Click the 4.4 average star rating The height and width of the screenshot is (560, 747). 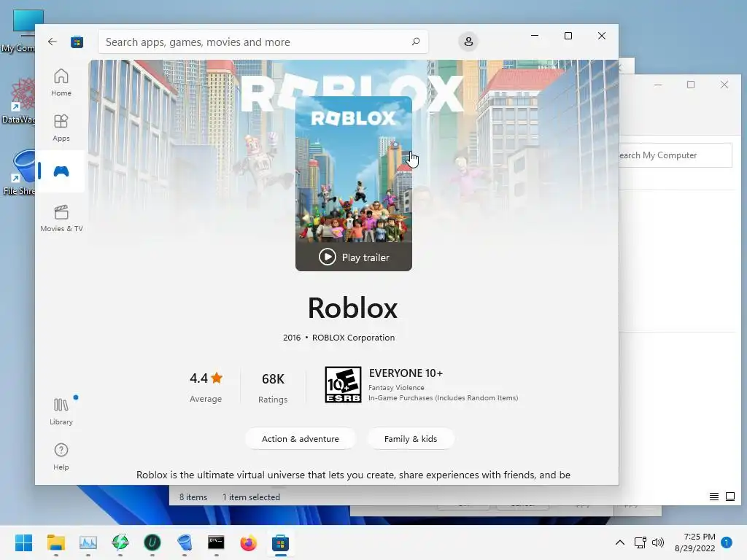click(x=206, y=386)
